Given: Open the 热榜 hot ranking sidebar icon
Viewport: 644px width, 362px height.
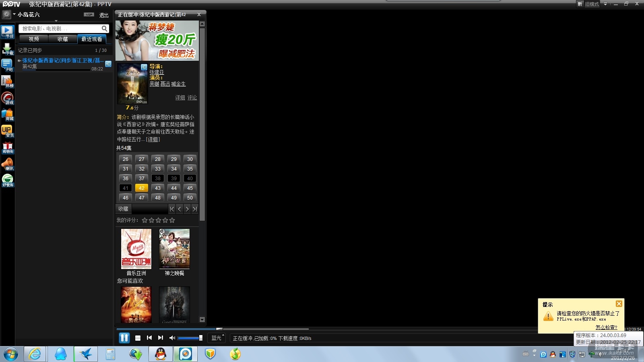Looking at the screenshot, I should tap(7, 82).
